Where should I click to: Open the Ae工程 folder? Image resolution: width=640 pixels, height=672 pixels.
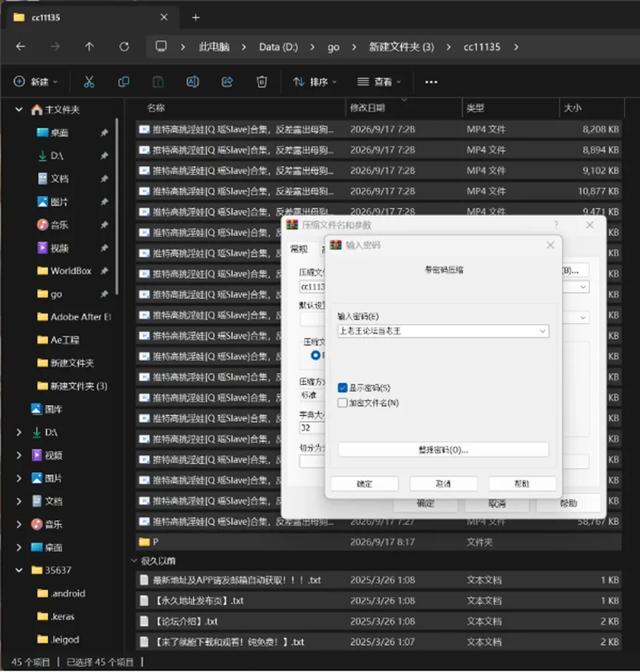(64, 340)
